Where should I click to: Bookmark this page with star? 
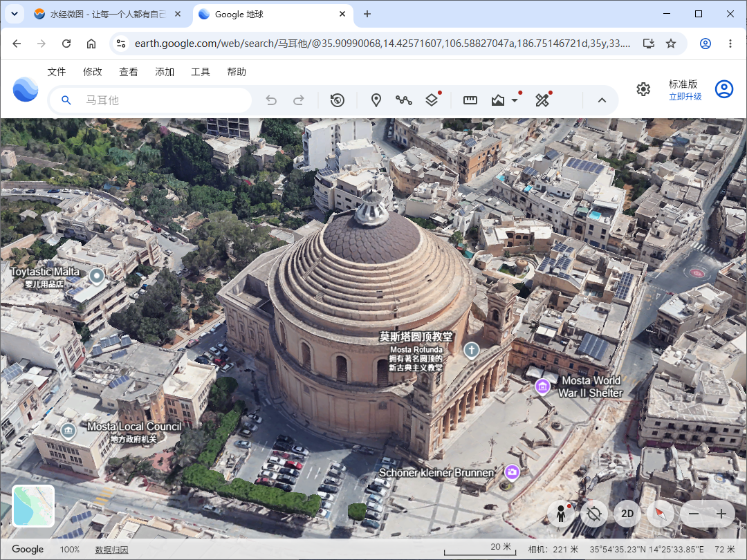pyautogui.click(x=671, y=44)
